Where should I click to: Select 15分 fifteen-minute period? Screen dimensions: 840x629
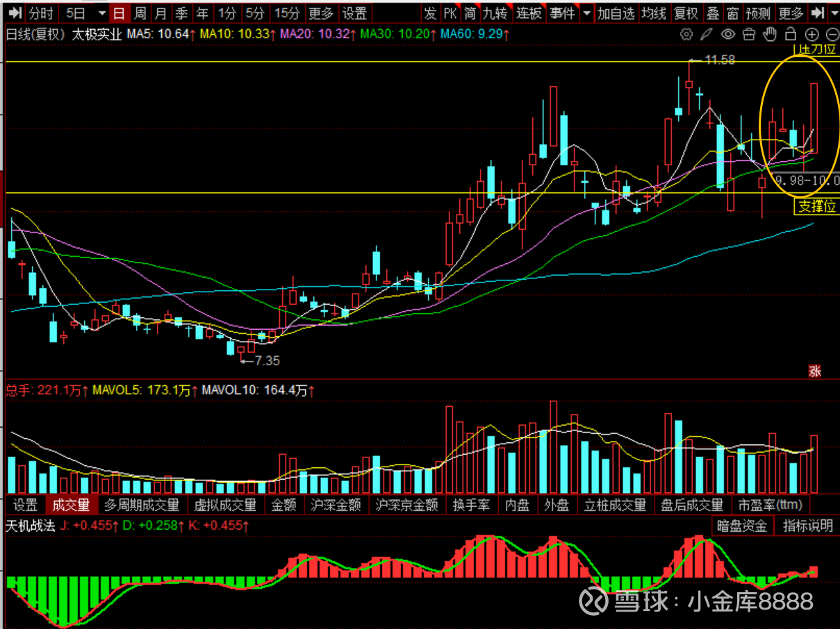287,13
